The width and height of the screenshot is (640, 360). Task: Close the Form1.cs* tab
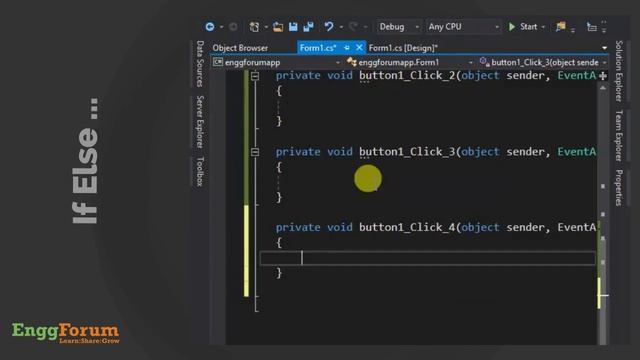pos(359,48)
